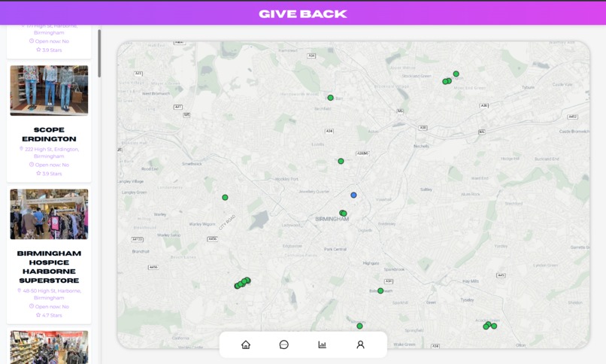606x364 pixels.
Task: Open the Scope Erdington store photo
Action: point(49,90)
